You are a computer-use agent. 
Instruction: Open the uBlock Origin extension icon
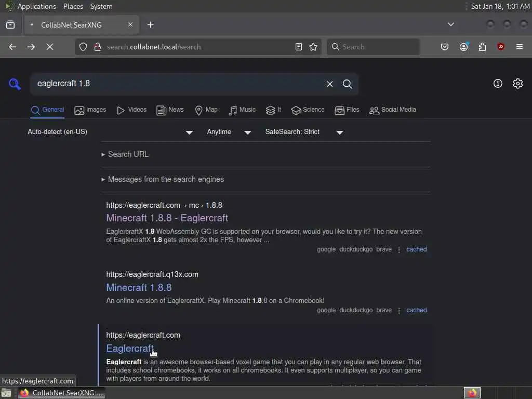pos(500,47)
